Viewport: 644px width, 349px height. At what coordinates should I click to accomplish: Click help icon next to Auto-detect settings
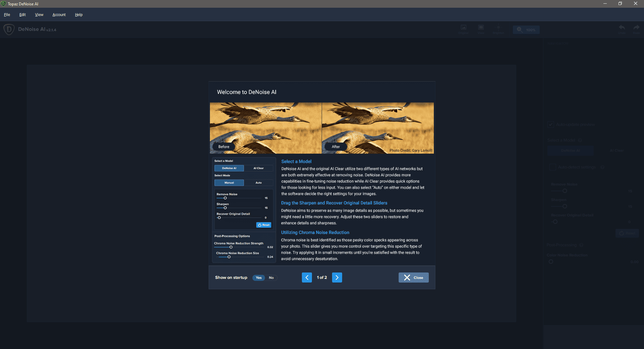click(x=602, y=167)
